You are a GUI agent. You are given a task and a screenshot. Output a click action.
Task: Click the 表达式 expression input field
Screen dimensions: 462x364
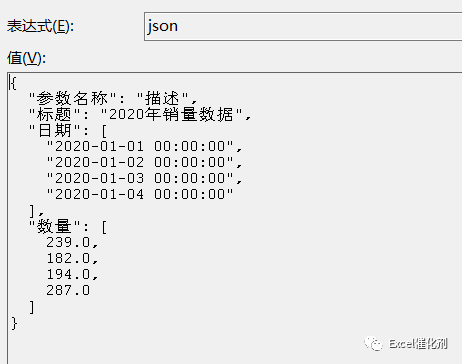tap(303, 26)
